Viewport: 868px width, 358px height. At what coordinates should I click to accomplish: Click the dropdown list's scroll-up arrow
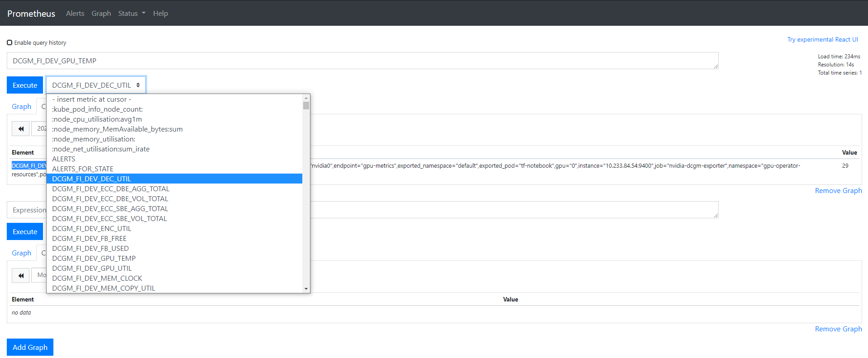pyautogui.click(x=306, y=98)
